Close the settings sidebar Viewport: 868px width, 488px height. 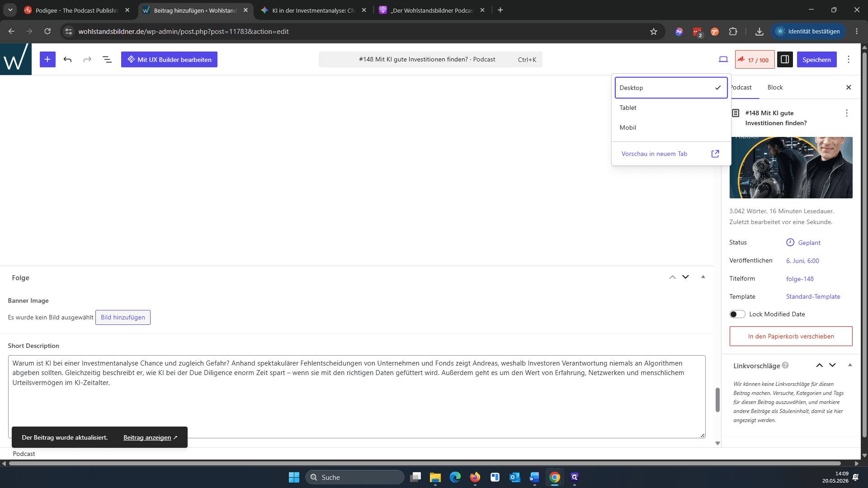click(x=849, y=87)
